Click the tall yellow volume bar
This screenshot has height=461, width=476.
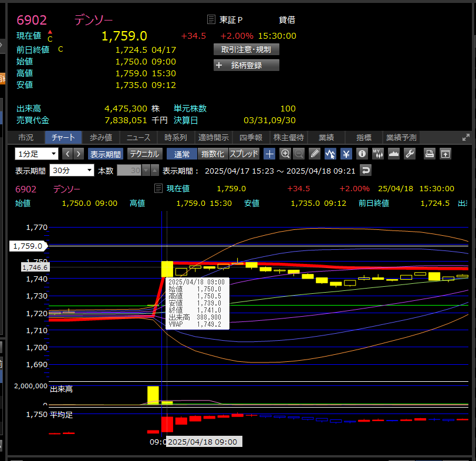pyautogui.click(x=153, y=395)
